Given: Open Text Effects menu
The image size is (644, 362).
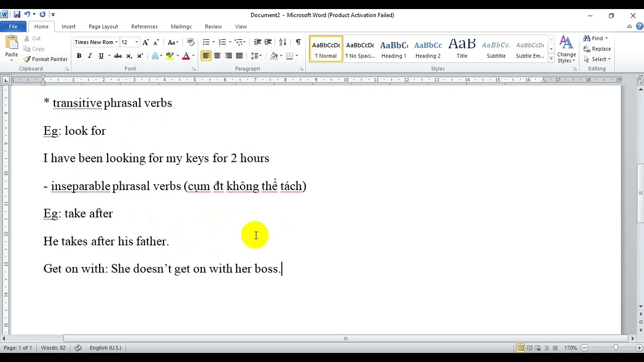Looking at the screenshot, I should (156, 56).
